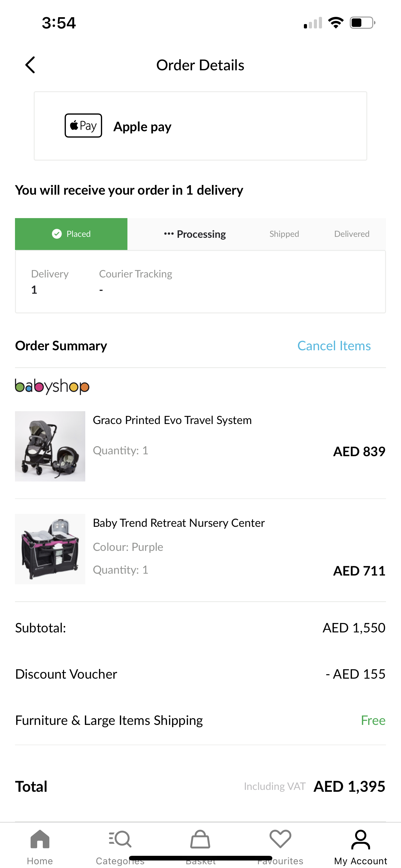Open the Baby Trend Retreat Nursery Center title
Screen dimensions: 401x868
tap(178, 523)
